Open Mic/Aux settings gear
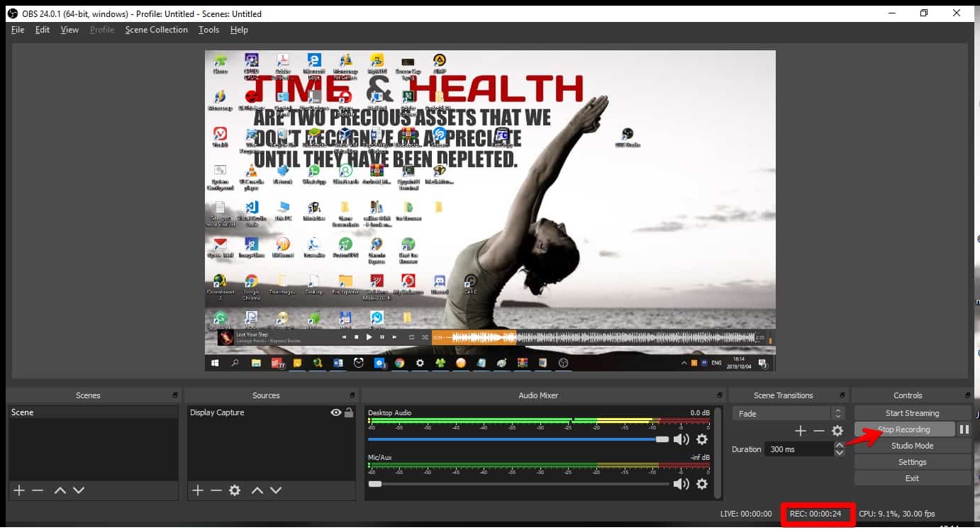 702,484
